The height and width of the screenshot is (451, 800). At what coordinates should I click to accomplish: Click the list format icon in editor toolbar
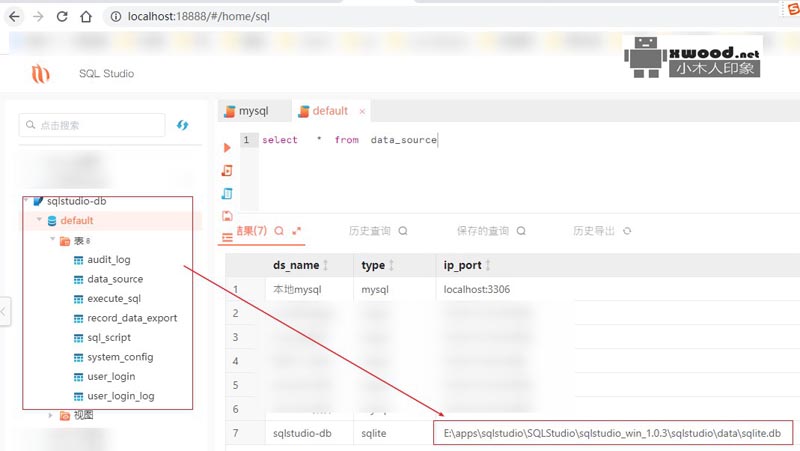click(x=227, y=237)
